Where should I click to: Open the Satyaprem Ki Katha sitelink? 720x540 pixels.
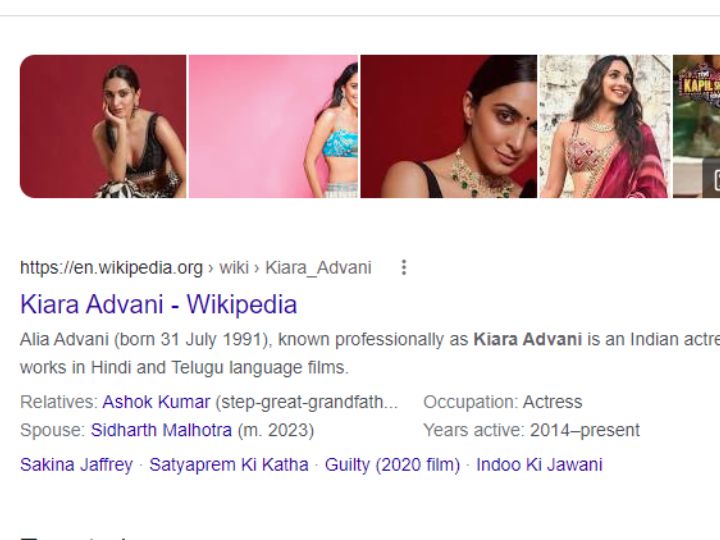pos(229,465)
